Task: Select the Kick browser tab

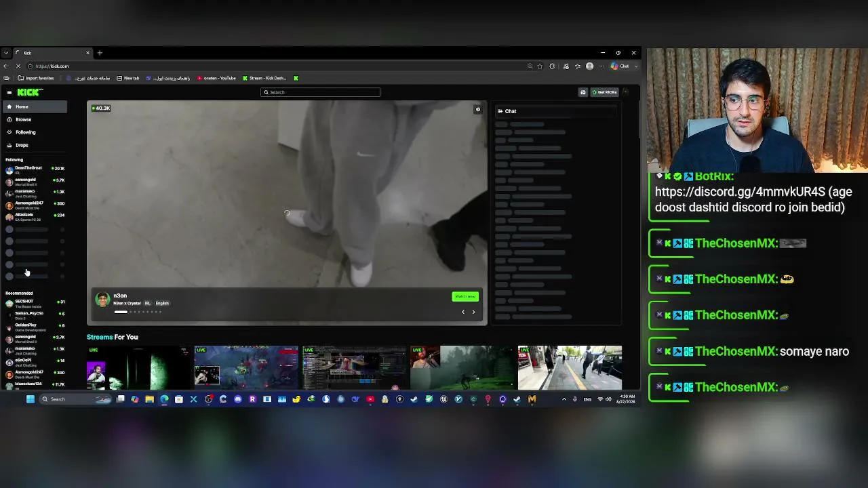Action: pos(52,53)
